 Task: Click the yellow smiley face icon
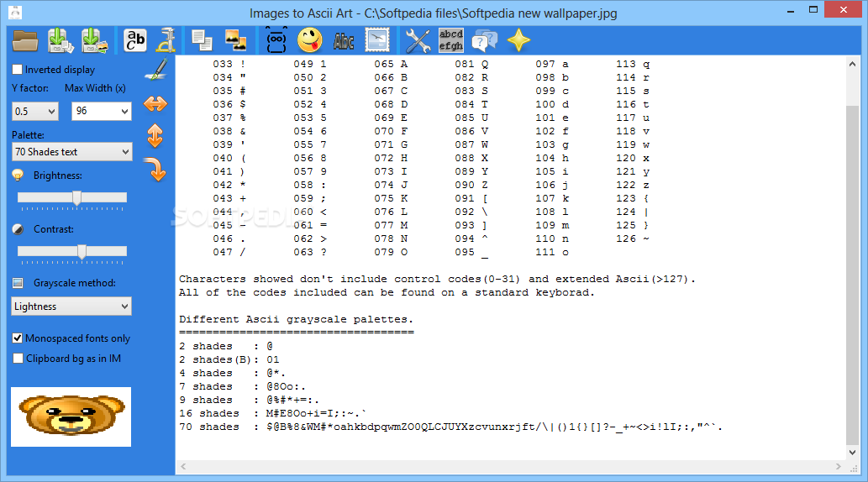310,40
